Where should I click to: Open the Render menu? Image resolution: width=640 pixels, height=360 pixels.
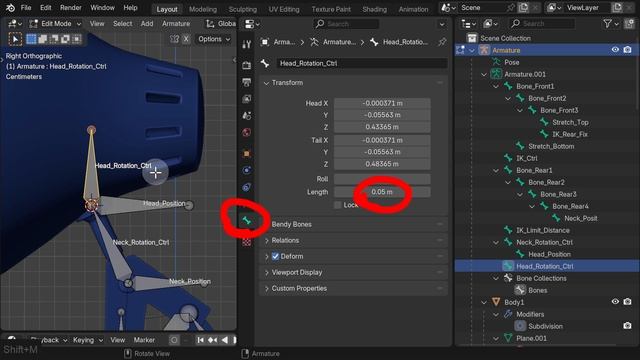pos(71,8)
